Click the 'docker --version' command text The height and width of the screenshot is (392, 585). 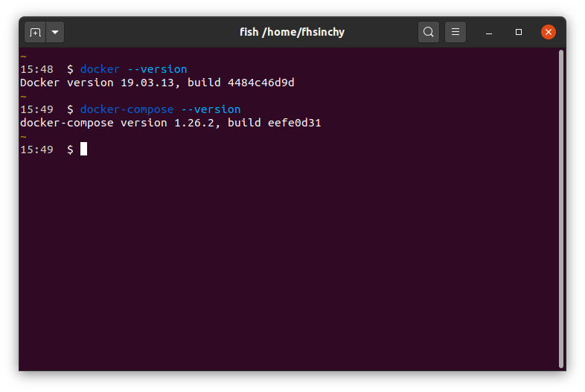click(133, 69)
